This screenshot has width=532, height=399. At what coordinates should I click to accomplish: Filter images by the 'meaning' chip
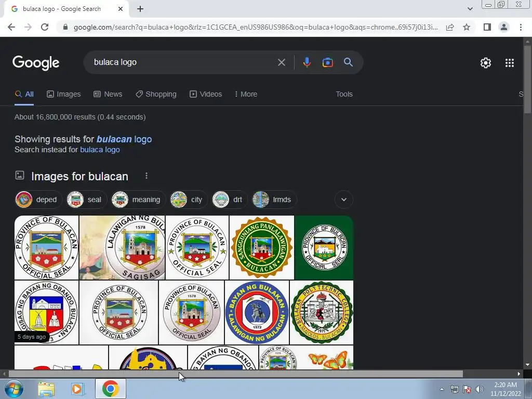(138, 199)
